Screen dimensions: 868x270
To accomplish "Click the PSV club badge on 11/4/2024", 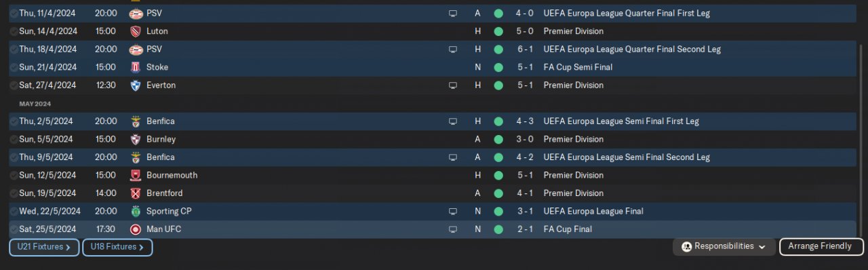I will (136, 13).
